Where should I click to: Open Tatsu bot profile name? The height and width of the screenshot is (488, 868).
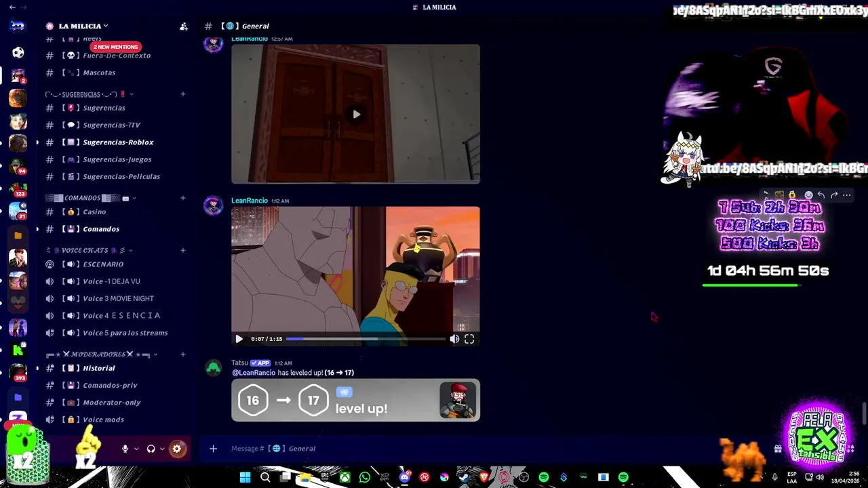pyautogui.click(x=239, y=363)
